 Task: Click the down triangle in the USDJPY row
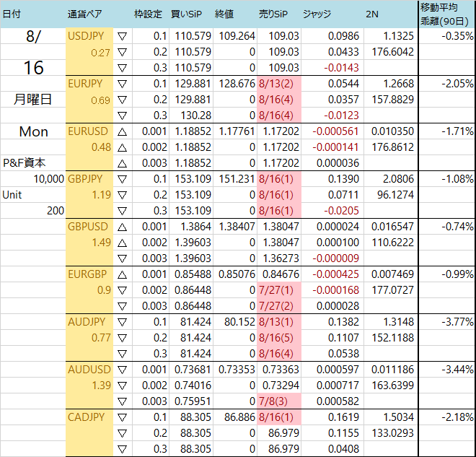click(122, 37)
